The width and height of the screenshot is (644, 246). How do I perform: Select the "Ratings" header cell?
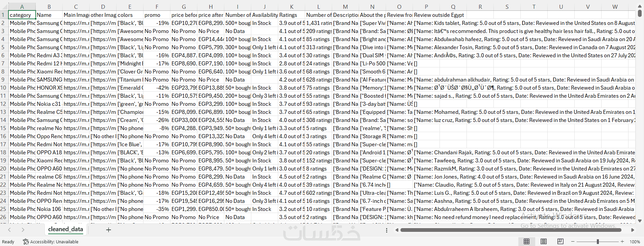click(x=291, y=15)
